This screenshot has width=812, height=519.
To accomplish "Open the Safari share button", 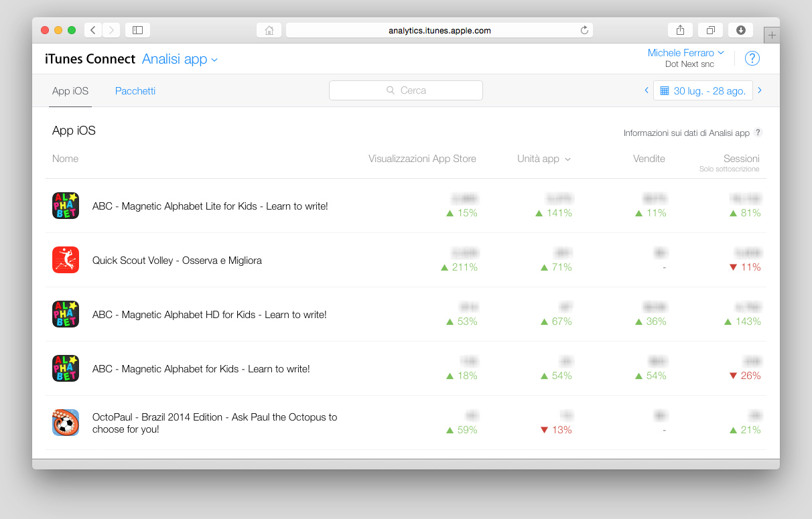I will (x=680, y=30).
